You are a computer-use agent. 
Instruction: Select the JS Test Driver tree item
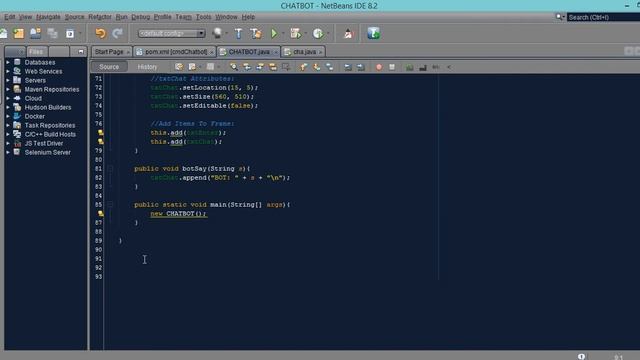tap(44, 143)
